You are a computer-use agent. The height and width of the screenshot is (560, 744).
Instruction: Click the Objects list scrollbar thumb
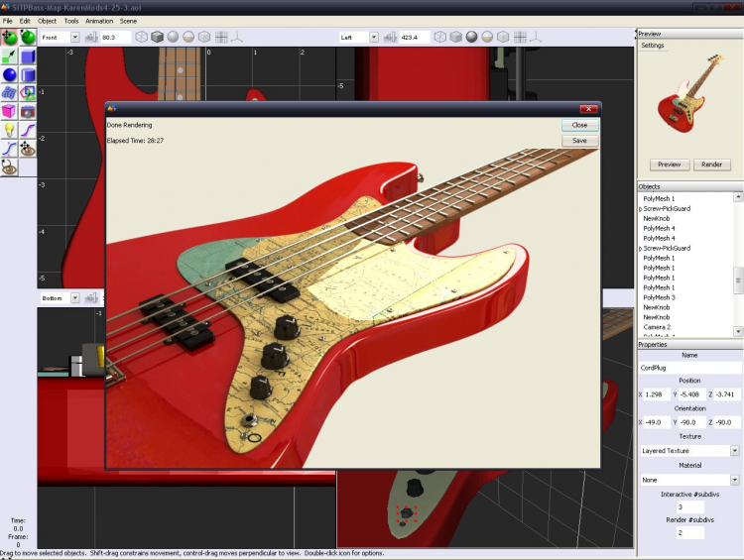[738, 282]
